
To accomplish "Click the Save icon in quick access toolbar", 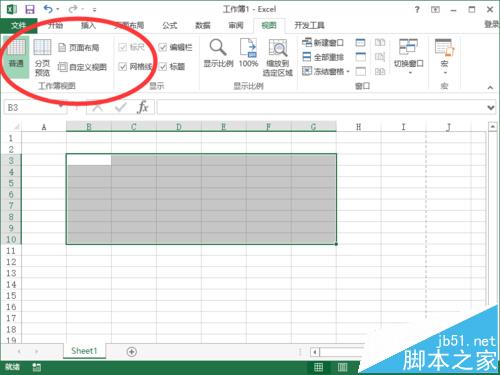I will pos(30,9).
